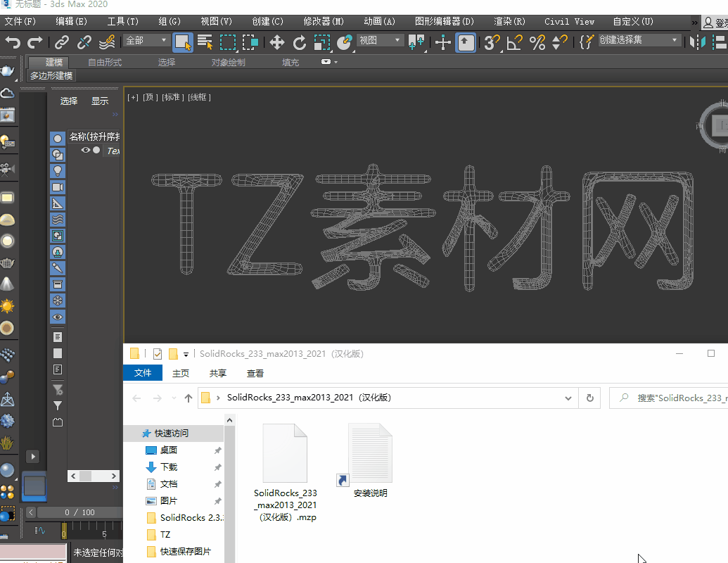Toggle Percent Snap button

537,42
